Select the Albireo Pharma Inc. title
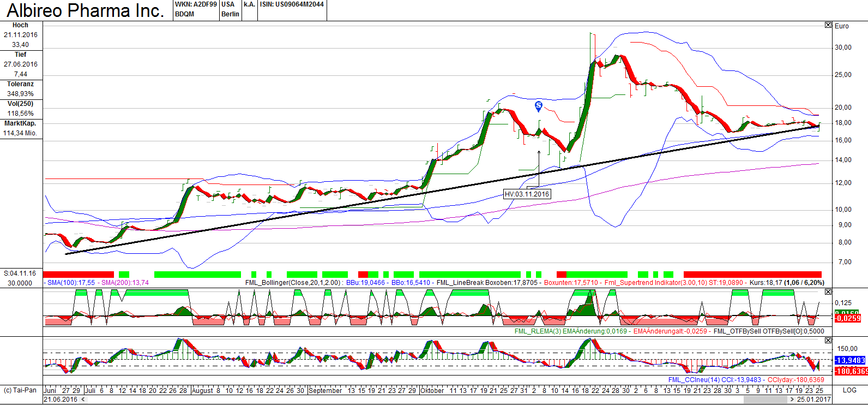Screen dimensions: 868x405 click(85, 10)
